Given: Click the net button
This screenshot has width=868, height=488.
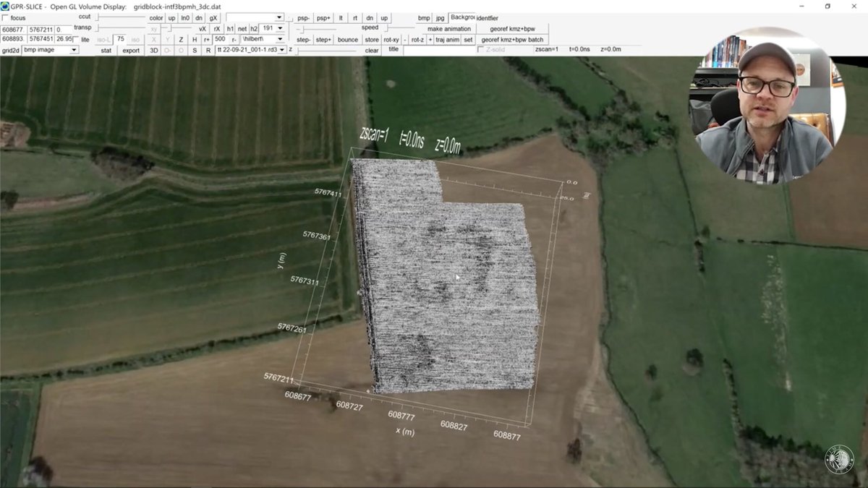Looking at the screenshot, I should point(242,28).
